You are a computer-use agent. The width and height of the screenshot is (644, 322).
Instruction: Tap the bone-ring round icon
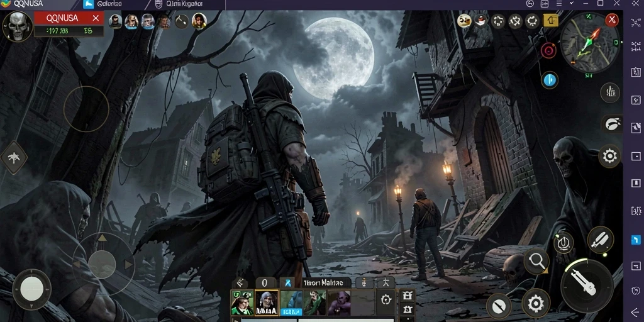click(532, 21)
